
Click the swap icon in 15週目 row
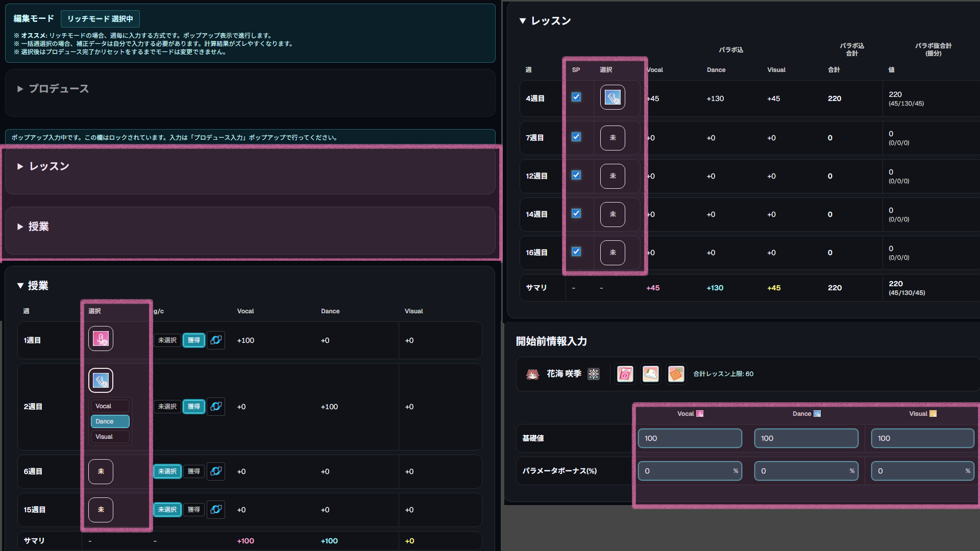pyautogui.click(x=216, y=509)
